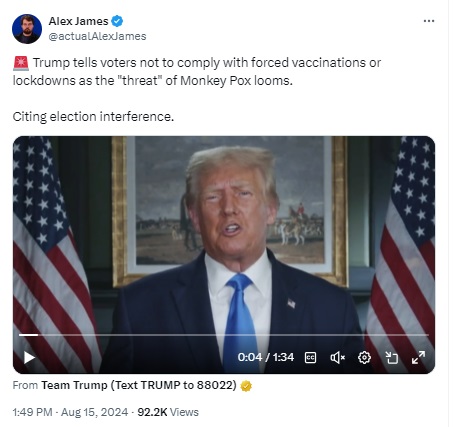This screenshot has height=427, width=458.
Task: Open the video in picture-in-picture mode
Action: point(391,358)
